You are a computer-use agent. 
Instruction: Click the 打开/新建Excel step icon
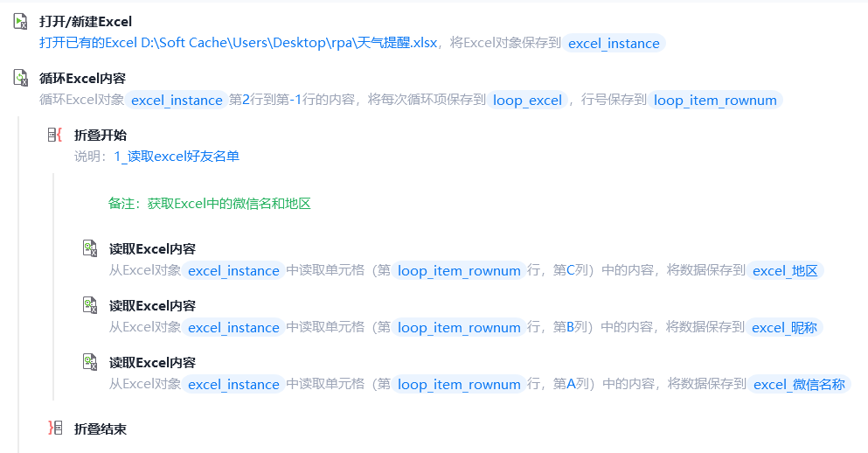click(20, 22)
